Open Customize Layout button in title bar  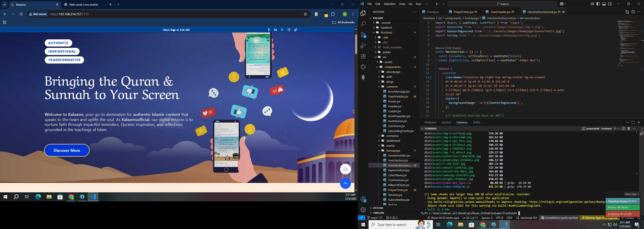pos(593,4)
